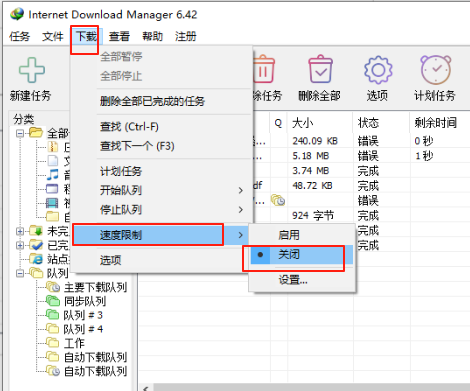Screen dimensions: 470x391
Task: Click 主要下载队列 queue icon
Action: point(53,287)
